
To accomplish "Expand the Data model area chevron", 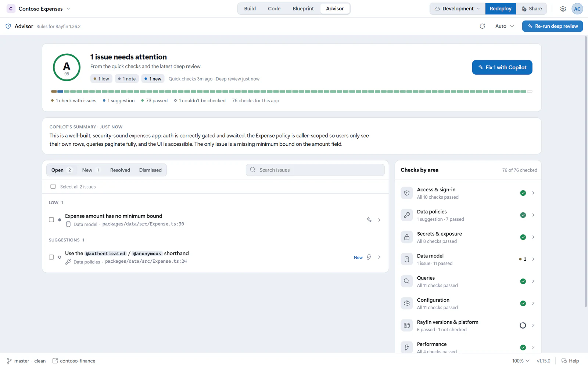I will (533, 259).
